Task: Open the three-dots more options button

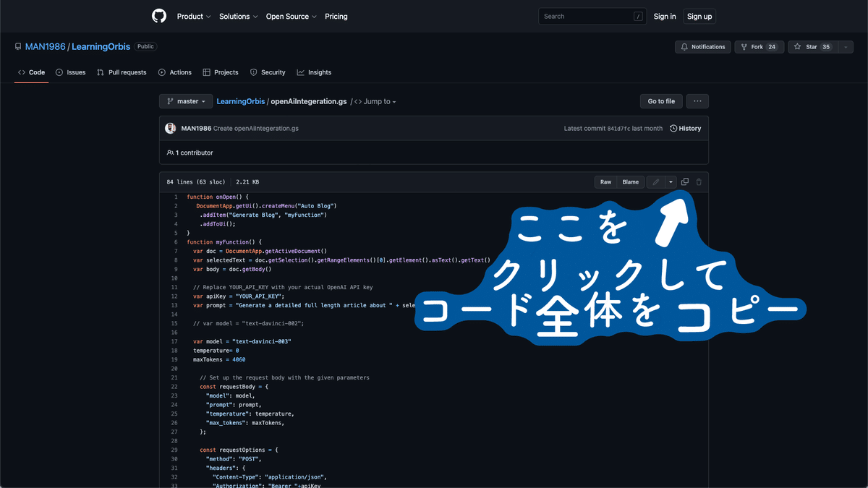Action: point(697,101)
